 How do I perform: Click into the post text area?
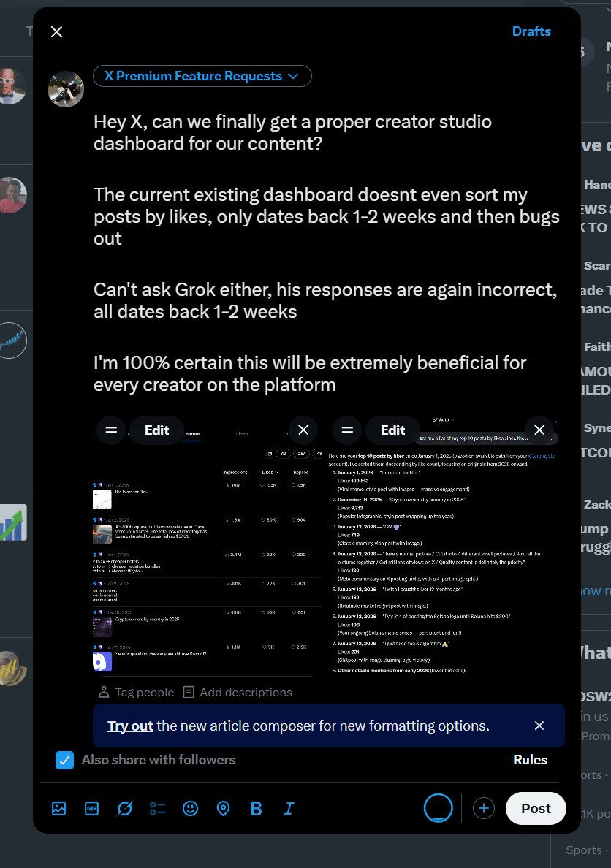coord(327,253)
